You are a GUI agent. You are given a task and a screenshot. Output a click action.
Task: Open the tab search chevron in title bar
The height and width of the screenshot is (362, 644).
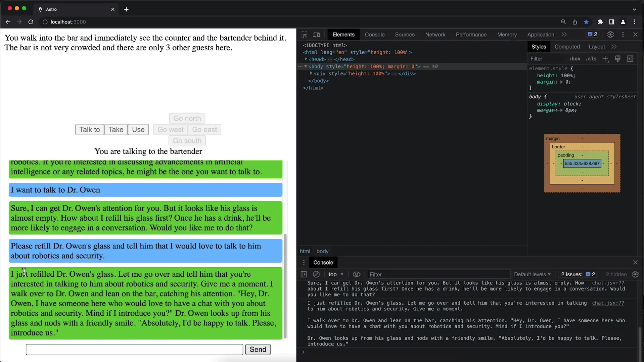coord(635,9)
